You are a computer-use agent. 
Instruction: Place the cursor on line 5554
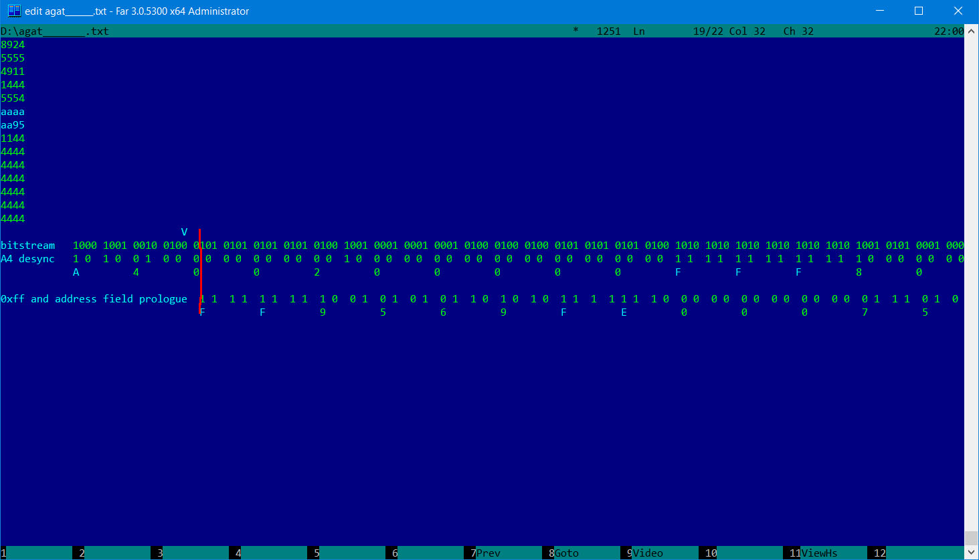[13, 98]
